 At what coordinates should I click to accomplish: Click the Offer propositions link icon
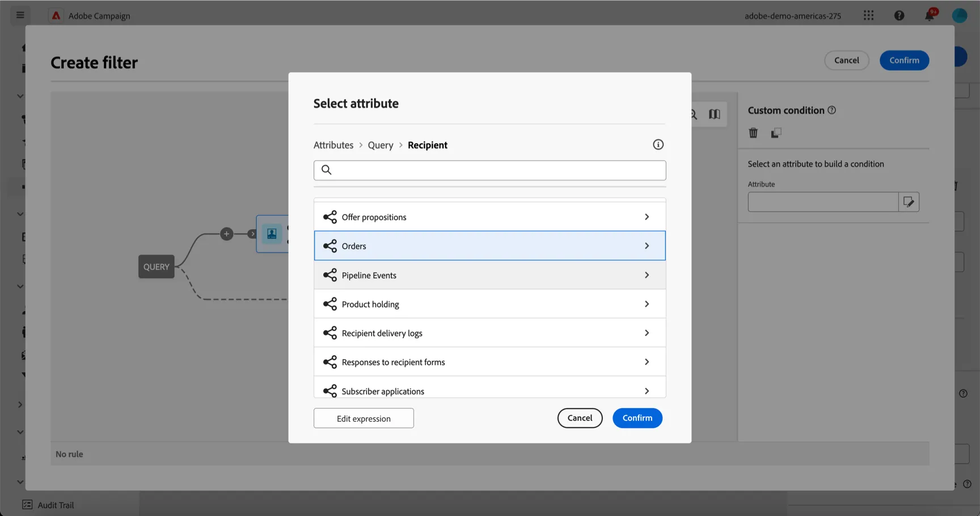click(x=330, y=217)
